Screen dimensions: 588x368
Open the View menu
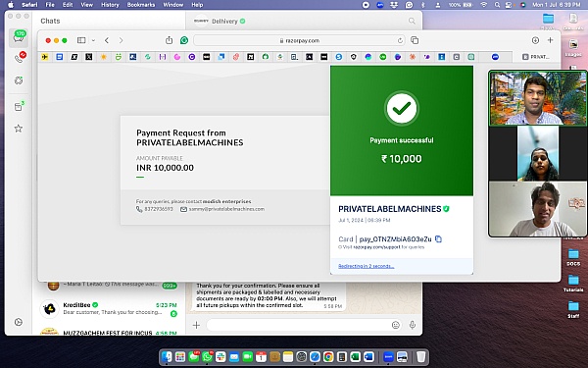click(86, 5)
